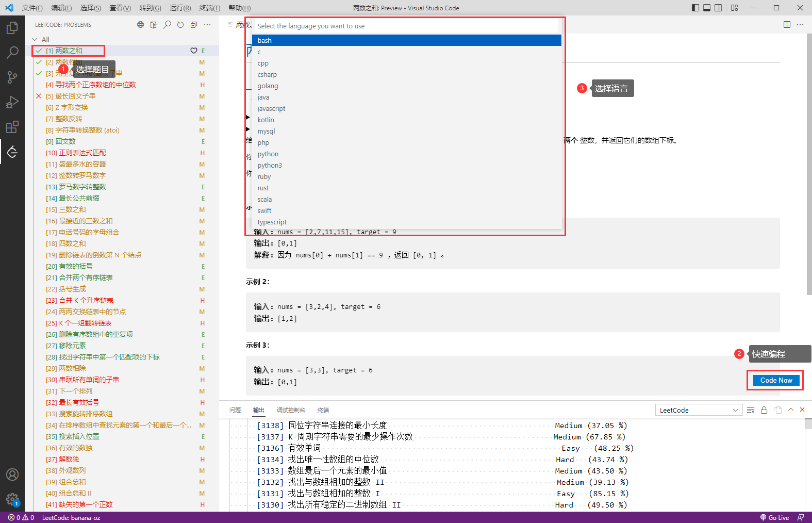Open problem [15] 三数之和
The width and height of the screenshot is (812, 523).
coord(122,209)
